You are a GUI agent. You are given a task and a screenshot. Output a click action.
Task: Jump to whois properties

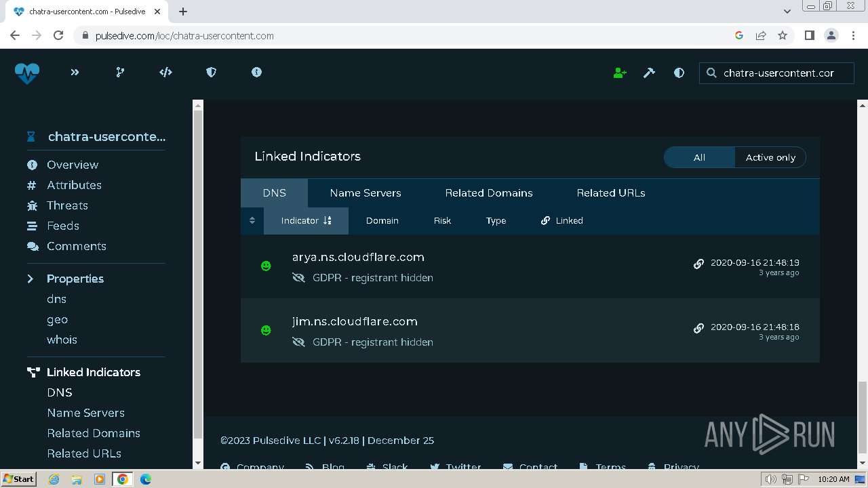point(62,340)
